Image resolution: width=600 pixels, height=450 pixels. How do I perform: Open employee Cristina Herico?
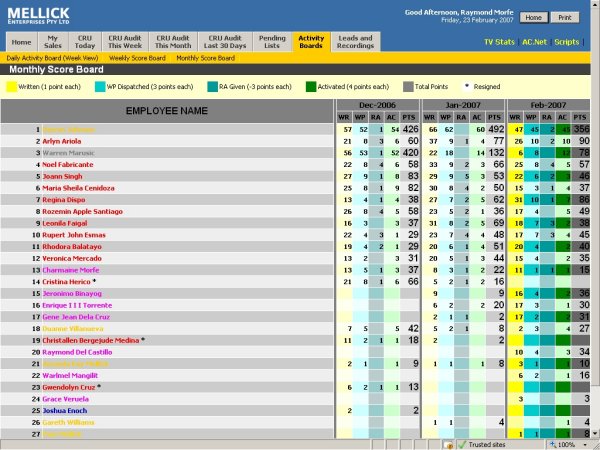67,282
